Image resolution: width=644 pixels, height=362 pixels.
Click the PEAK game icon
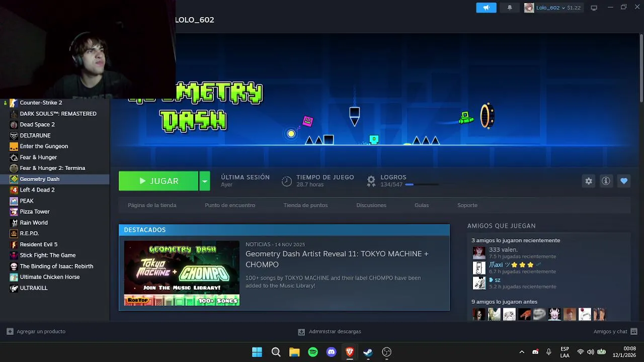14,201
